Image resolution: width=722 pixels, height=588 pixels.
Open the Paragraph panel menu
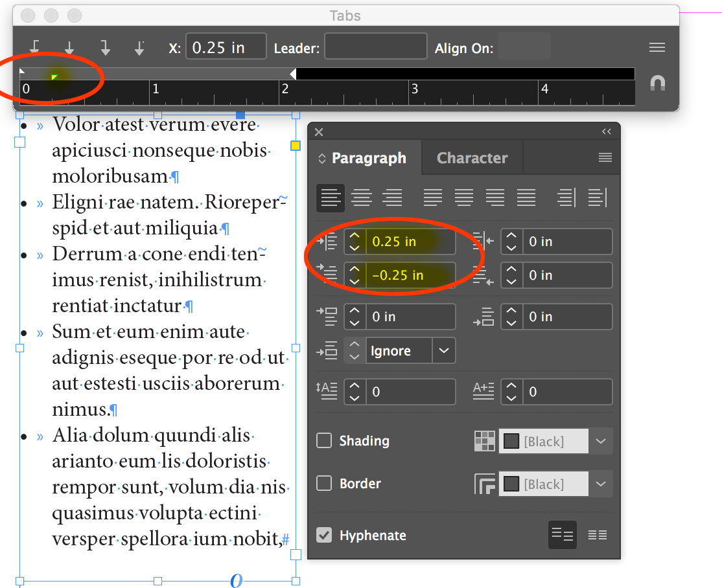click(605, 157)
